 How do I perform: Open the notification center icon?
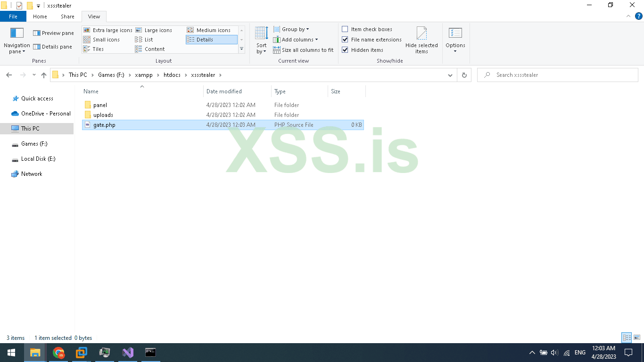click(x=628, y=353)
